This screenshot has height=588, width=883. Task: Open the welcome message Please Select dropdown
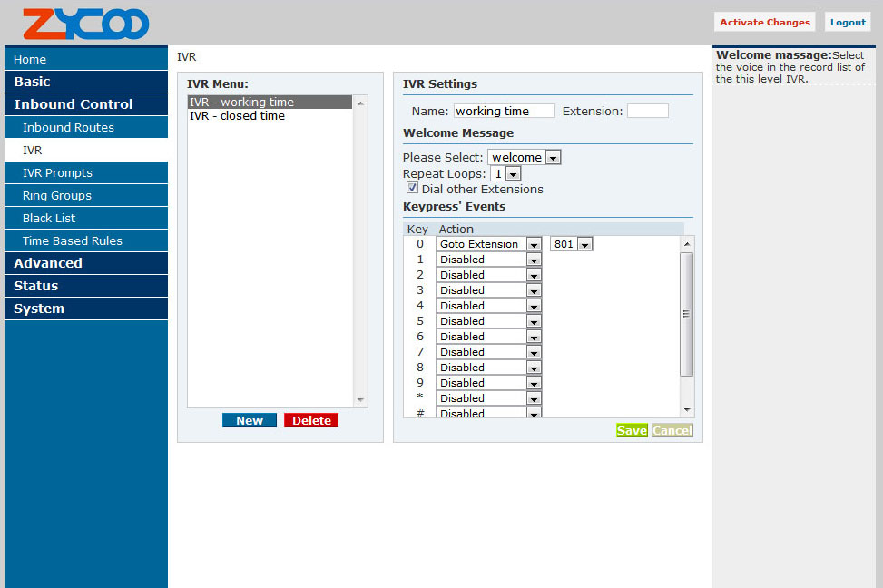pos(524,157)
